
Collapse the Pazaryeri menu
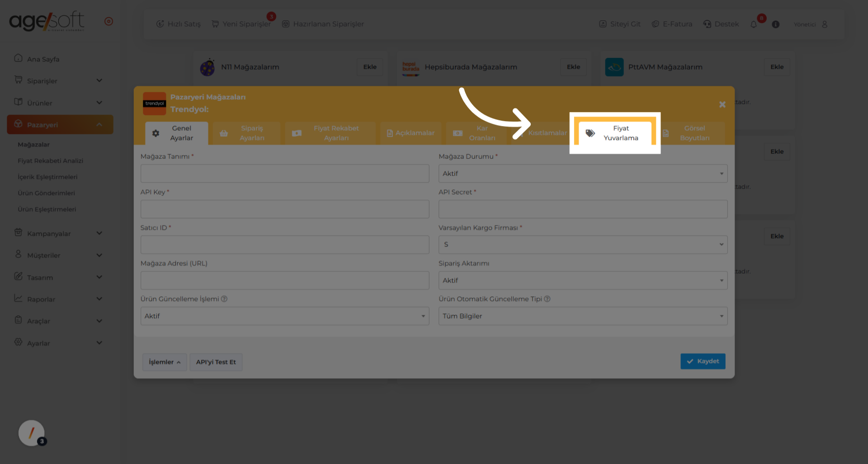click(x=60, y=124)
